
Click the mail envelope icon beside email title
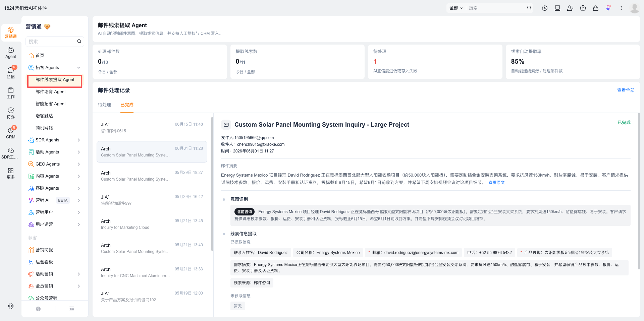click(226, 125)
